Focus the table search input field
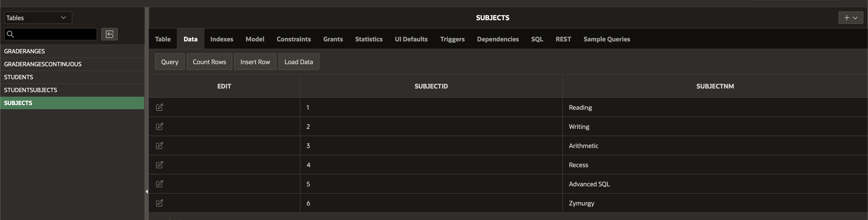 click(51, 34)
